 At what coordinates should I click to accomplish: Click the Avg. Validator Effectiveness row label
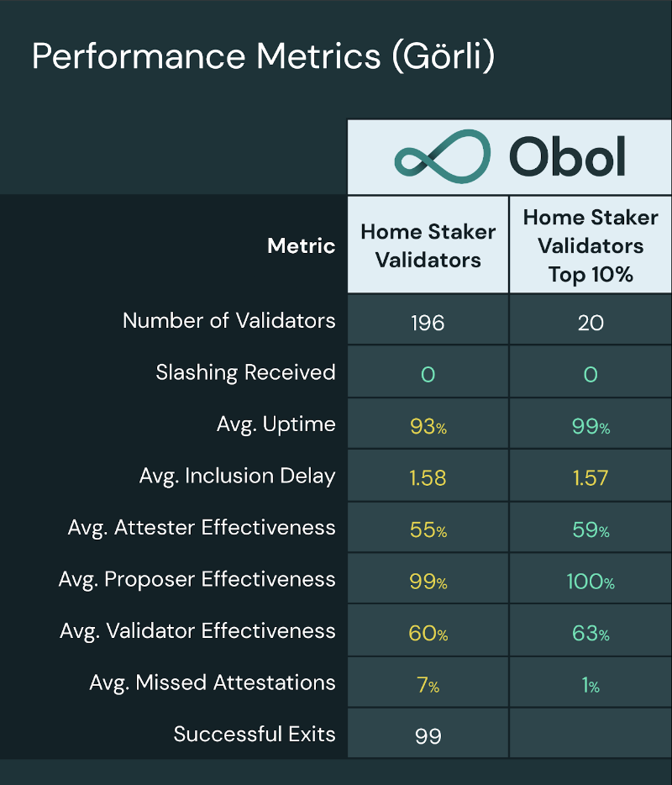click(x=197, y=630)
